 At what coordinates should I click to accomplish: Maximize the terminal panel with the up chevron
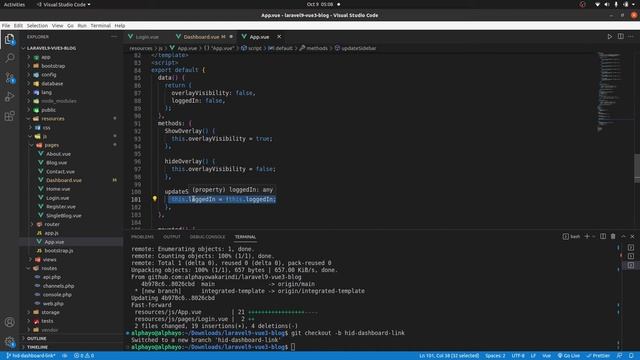click(x=623, y=236)
